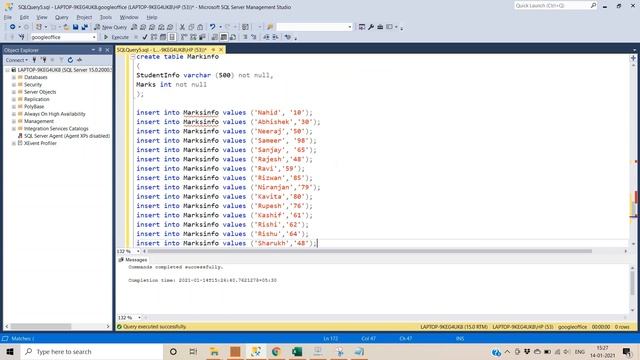
Task: Open Chrome from the taskbar
Action: 276,351
